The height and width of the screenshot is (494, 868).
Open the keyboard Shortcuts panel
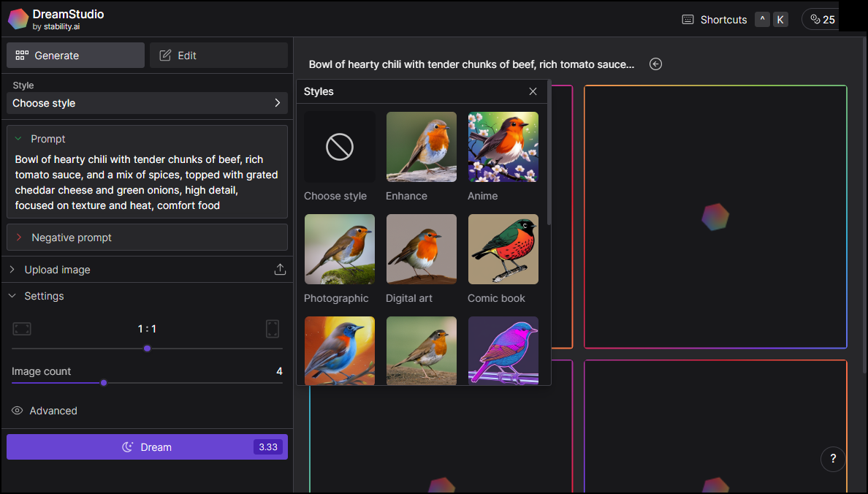(714, 20)
